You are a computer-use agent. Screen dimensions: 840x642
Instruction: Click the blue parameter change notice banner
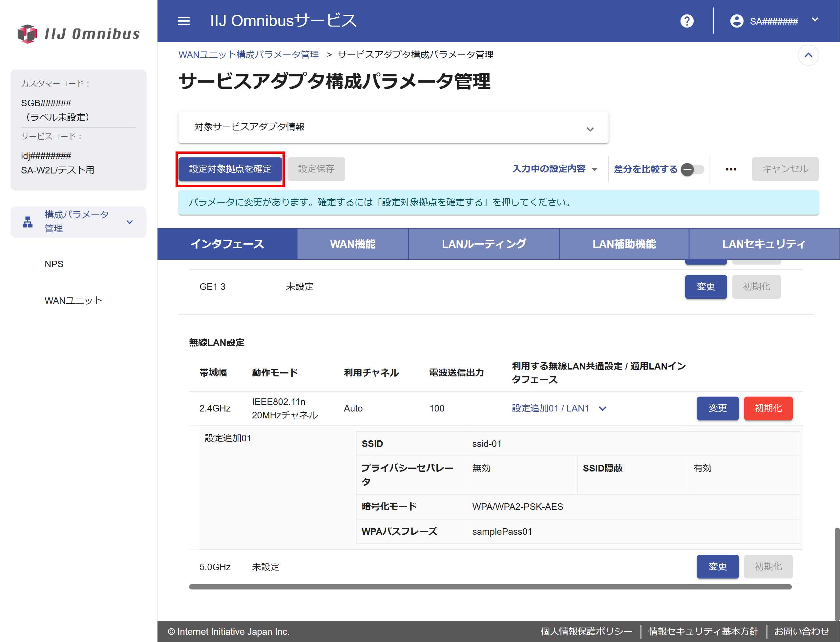498,202
